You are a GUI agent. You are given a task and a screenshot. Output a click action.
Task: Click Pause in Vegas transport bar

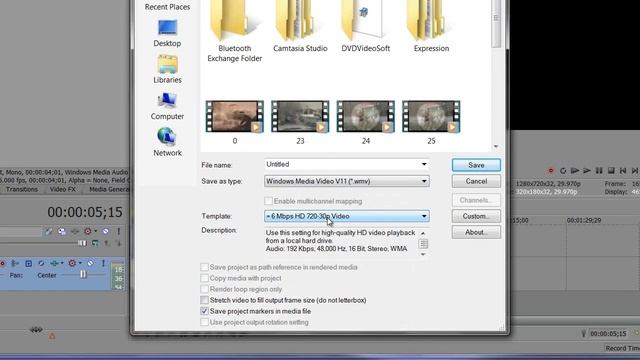[x=599, y=171]
